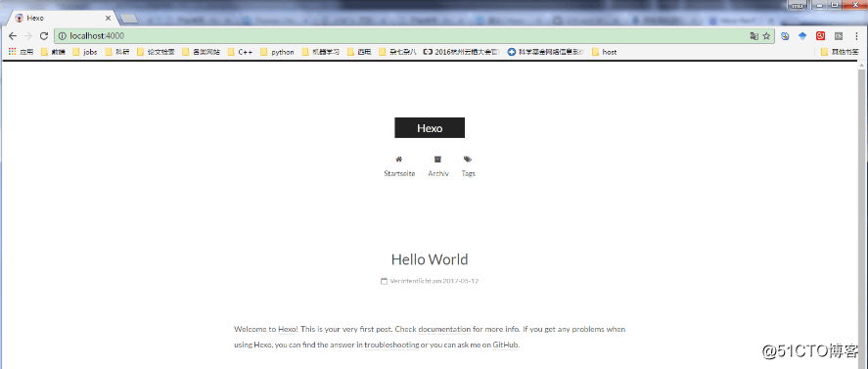Viewport: 868px width, 369px height.
Task: Go to the Startseite menu item
Action: [x=399, y=173]
